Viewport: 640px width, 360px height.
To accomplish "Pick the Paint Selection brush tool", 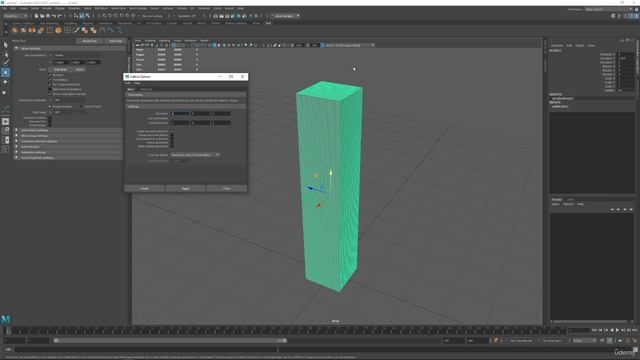I will (5, 63).
